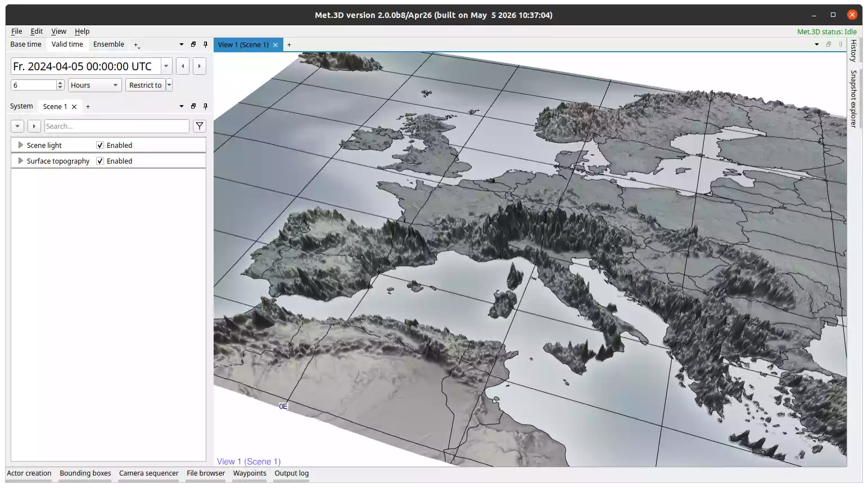Switch to the Base time tab
This screenshot has width=868, height=488.
click(x=26, y=44)
